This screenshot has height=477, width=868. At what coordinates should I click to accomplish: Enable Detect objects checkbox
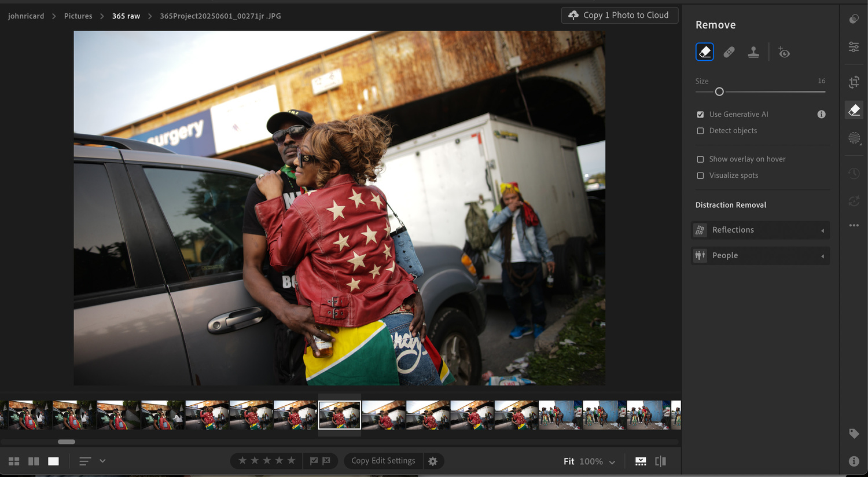(x=700, y=131)
